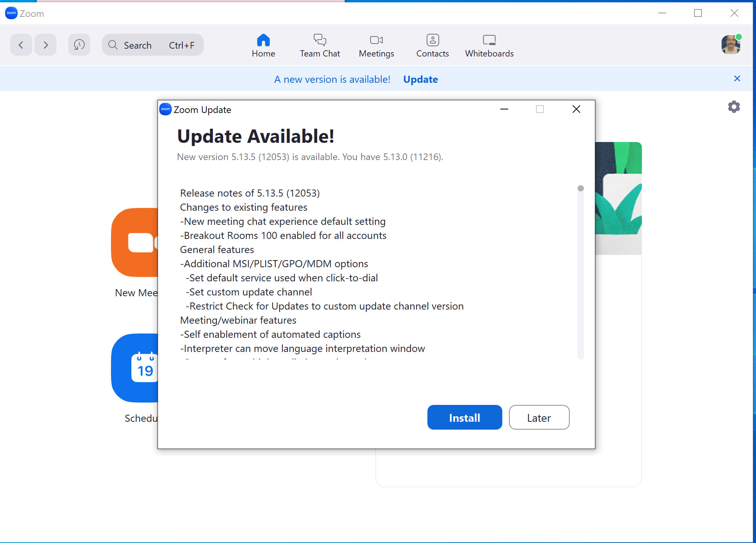Click the orange New Meeting icon
This screenshot has height=543, width=756.
134,242
